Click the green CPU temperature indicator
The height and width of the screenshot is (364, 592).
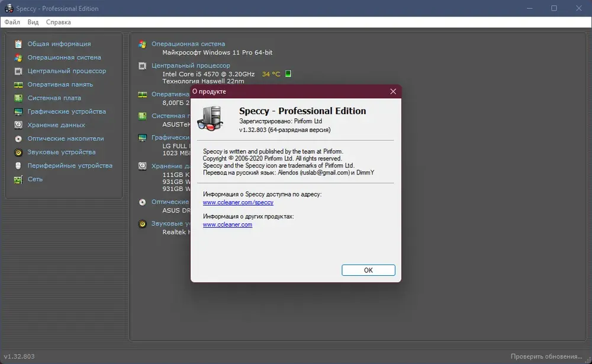coord(288,74)
